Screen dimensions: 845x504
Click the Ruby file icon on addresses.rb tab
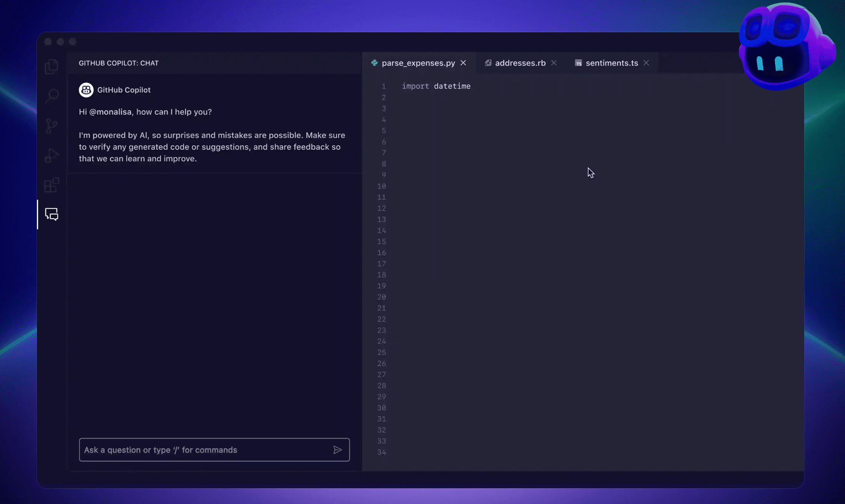[x=488, y=63]
